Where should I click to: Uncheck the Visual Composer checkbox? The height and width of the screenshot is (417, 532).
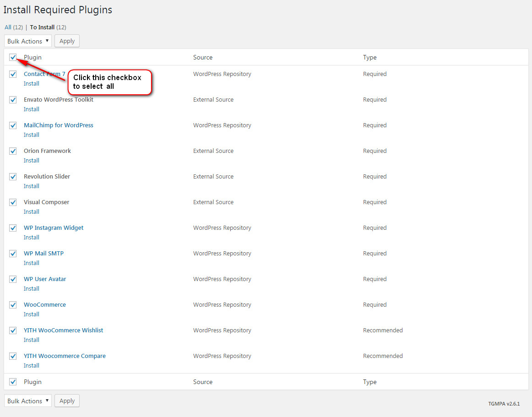pyautogui.click(x=13, y=202)
